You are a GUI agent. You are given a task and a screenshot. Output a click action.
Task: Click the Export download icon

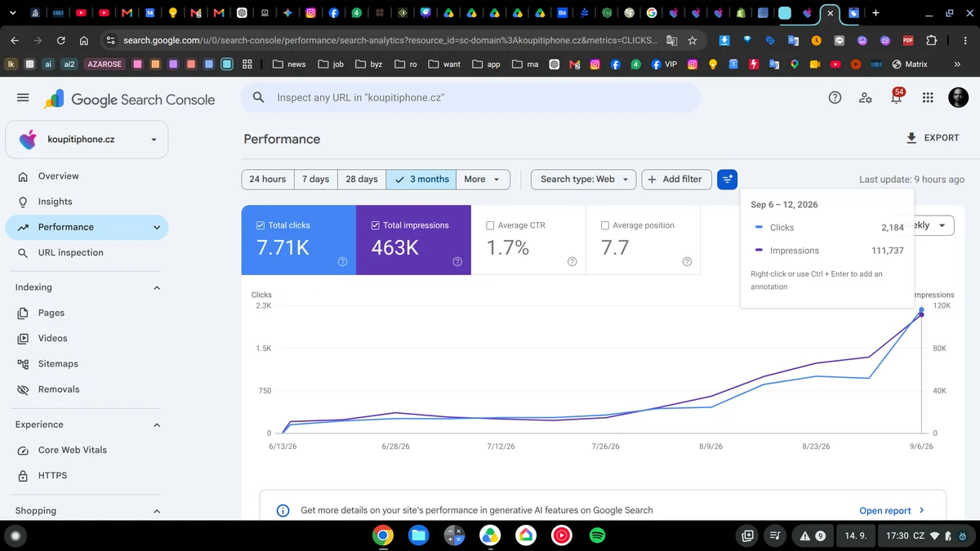coord(911,138)
